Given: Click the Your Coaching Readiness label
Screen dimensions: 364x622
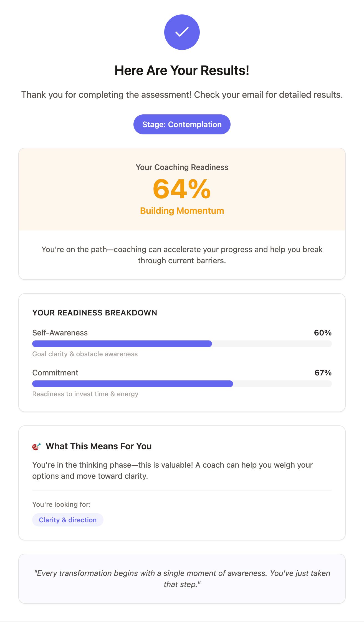Looking at the screenshot, I should coord(182,167).
